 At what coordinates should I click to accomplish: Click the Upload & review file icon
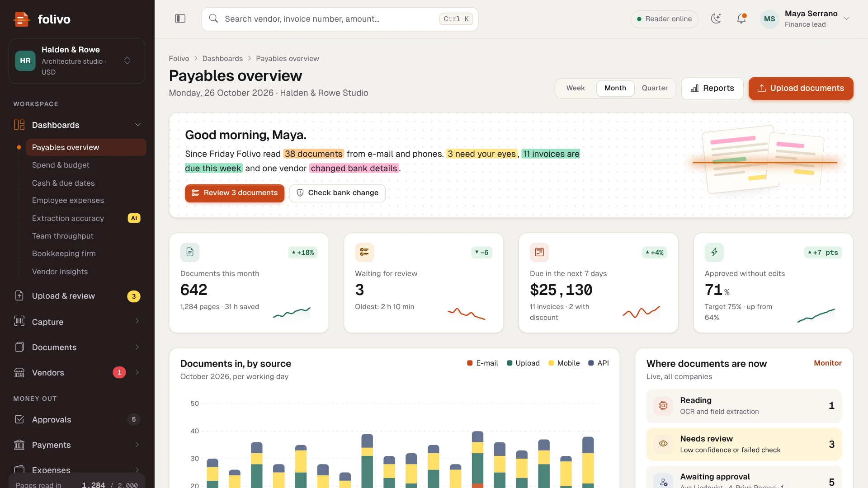pyautogui.click(x=19, y=296)
